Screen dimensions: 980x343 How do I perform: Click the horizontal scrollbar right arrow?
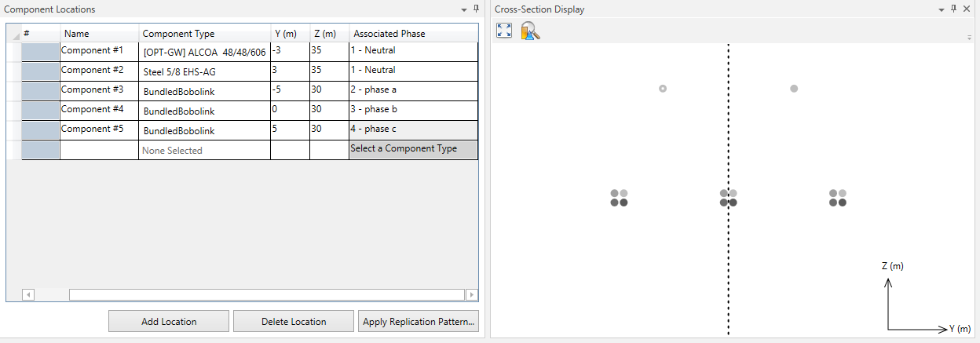472,295
